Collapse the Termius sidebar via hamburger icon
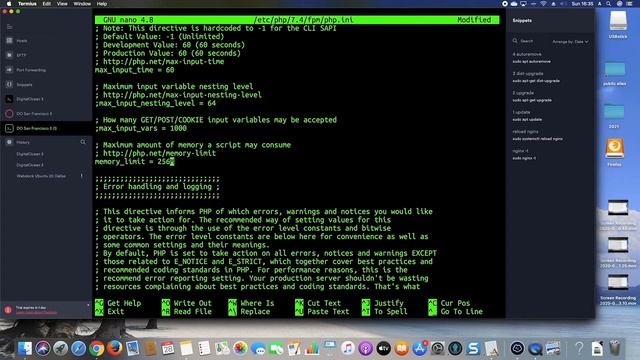Screen dimensions: 640x360 coord(9,27)
